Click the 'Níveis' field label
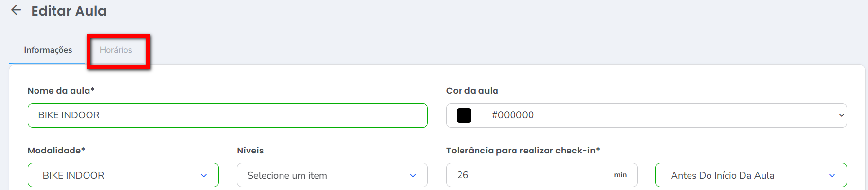The height and width of the screenshot is (190, 868). 250,151
